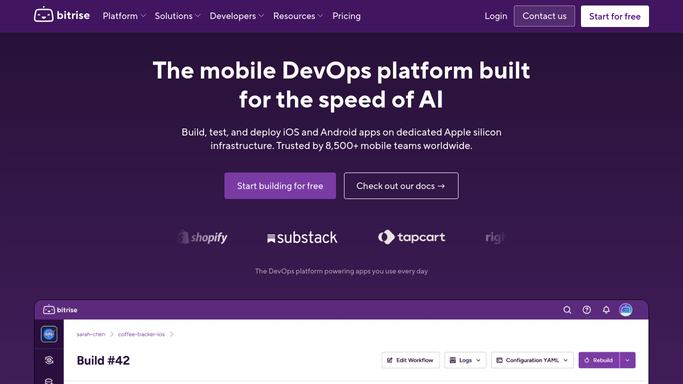Click the user avatar in the dashboard
This screenshot has height=384, width=683.
(x=626, y=310)
